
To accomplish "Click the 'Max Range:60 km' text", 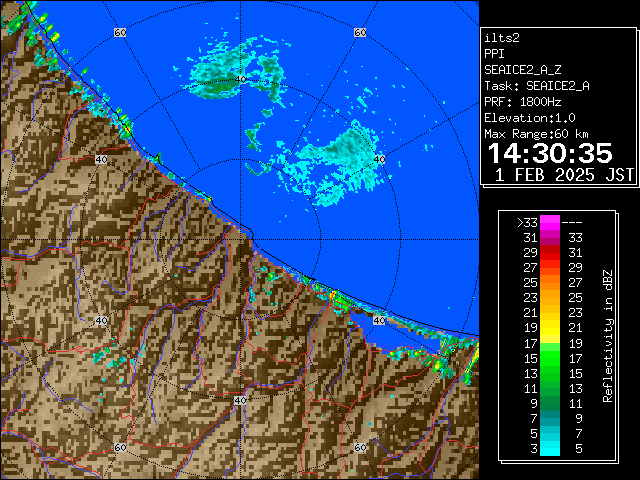I will coord(536,134).
